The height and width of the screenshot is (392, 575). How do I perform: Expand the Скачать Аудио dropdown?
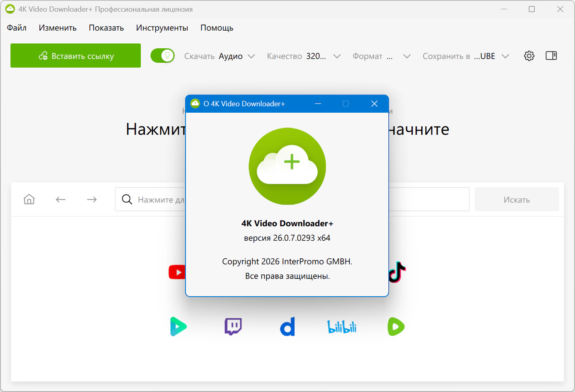click(x=220, y=56)
